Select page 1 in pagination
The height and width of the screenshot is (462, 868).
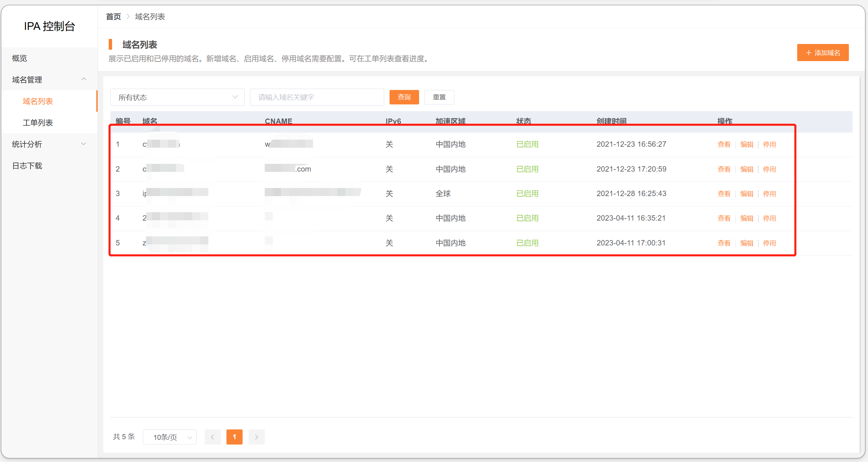coord(234,437)
